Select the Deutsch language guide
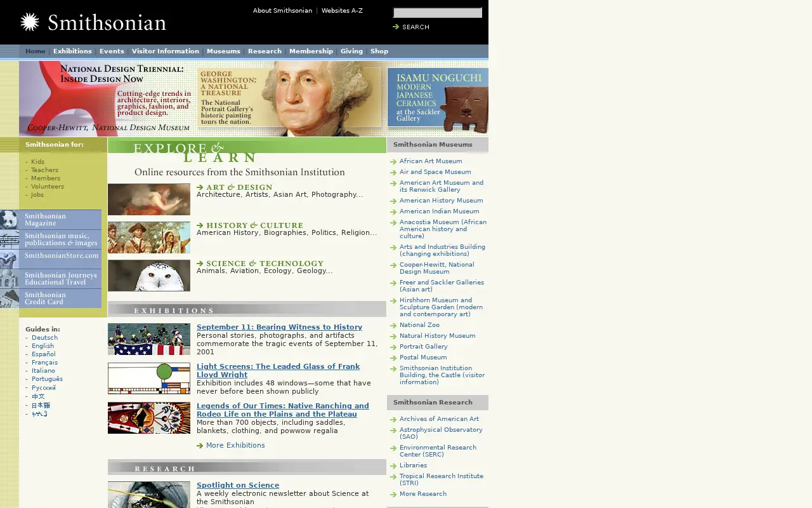This screenshot has height=508, width=812. click(x=44, y=338)
